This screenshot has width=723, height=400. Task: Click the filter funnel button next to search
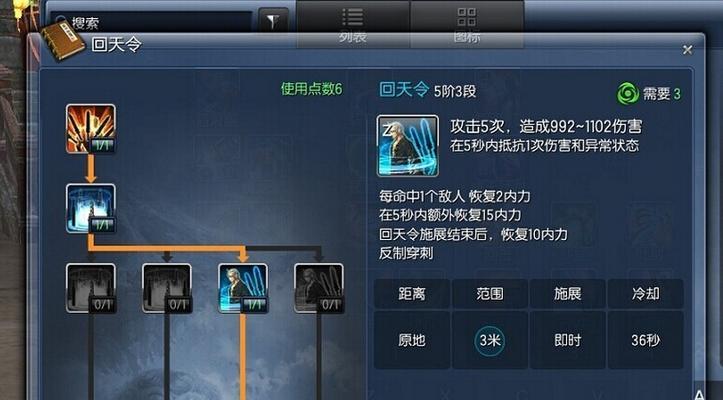[273, 20]
